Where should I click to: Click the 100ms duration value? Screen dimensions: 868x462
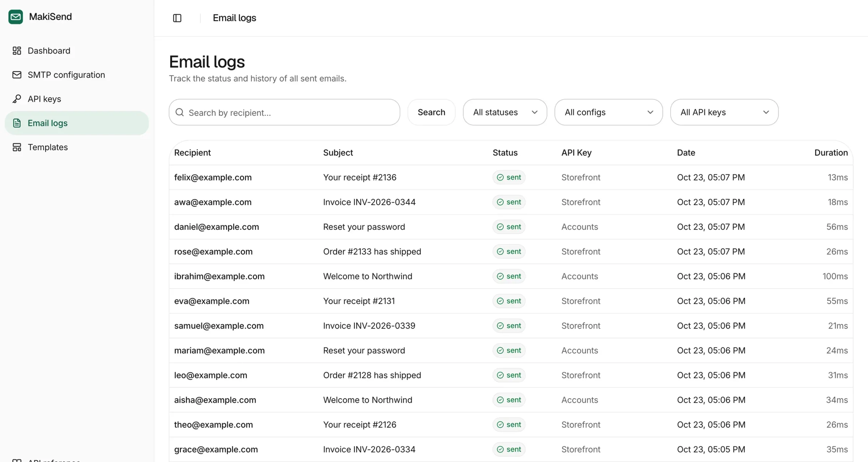coord(835,276)
